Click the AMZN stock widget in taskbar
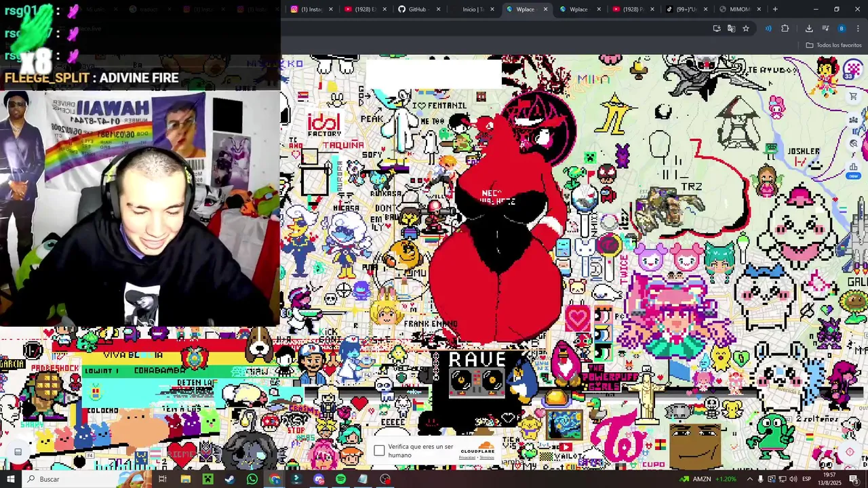Image resolution: width=868 pixels, height=488 pixels. pyautogui.click(x=709, y=479)
